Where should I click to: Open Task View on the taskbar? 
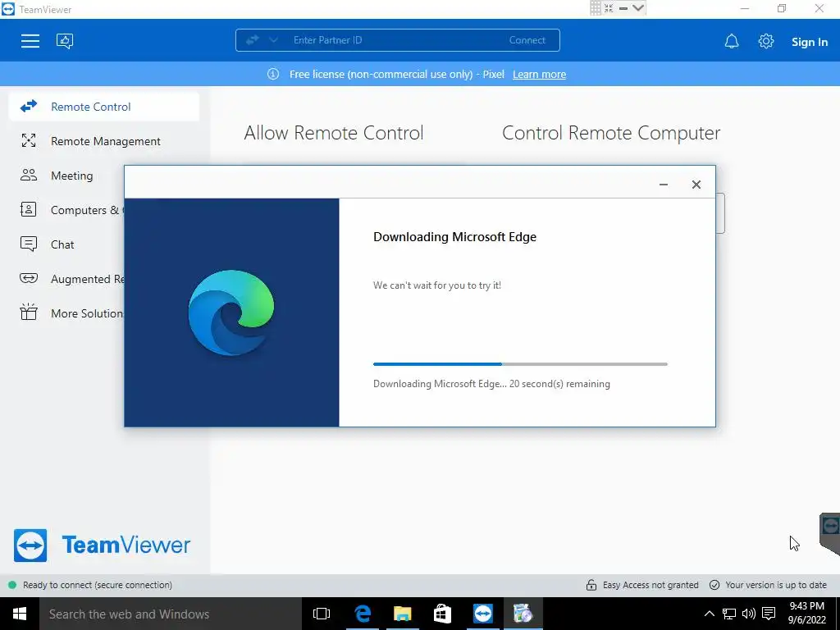pos(322,614)
